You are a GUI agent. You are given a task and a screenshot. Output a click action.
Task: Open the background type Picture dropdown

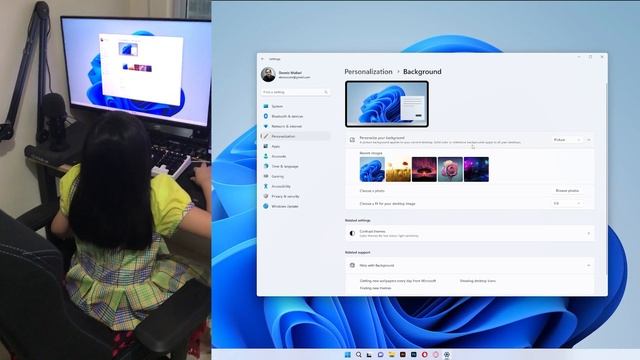(567, 140)
